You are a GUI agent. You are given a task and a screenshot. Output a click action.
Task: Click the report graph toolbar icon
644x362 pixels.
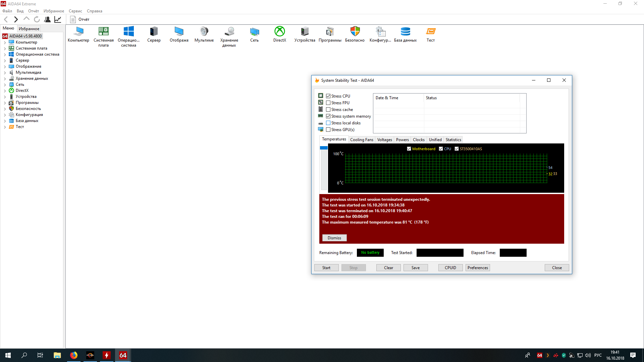(58, 19)
